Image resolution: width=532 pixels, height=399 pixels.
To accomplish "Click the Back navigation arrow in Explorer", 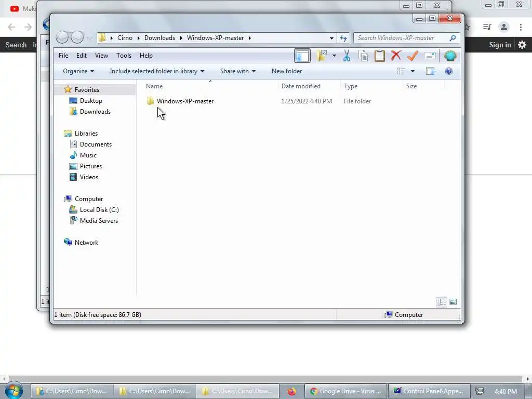I will pos(62,37).
